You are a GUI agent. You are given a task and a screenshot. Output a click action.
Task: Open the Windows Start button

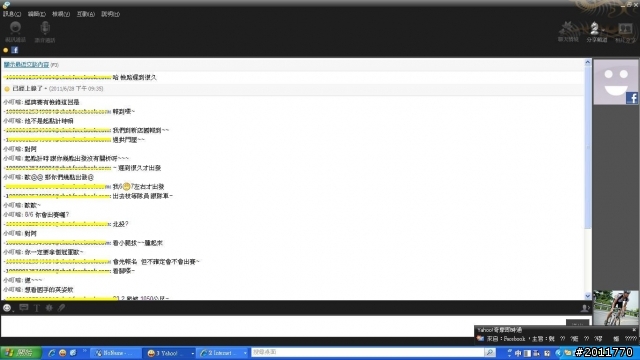tap(20, 353)
